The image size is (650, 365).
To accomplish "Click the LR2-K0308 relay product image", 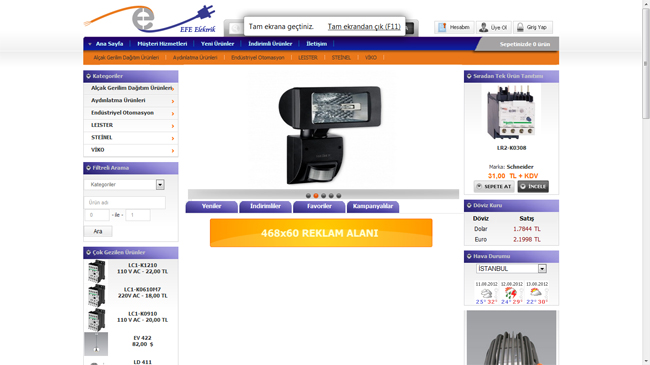I will point(510,112).
